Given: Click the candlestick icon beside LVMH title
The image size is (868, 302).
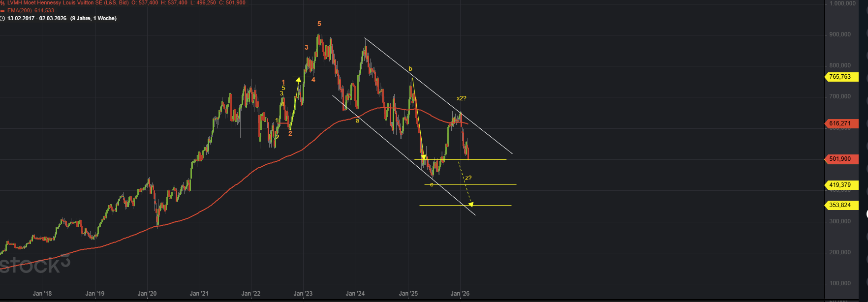Looking at the screenshot, I should (x=2, y=3).
